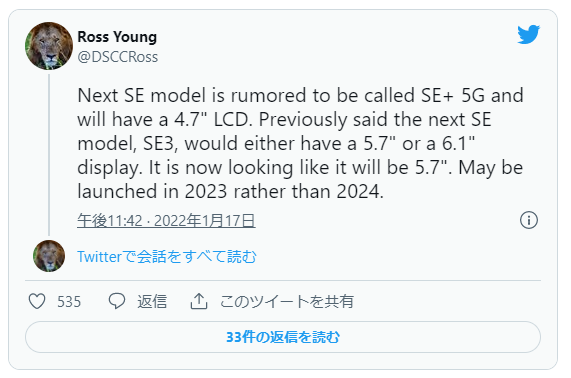Choose the このツイートを共有 share label
571x378 pixels.
(287, 302)
